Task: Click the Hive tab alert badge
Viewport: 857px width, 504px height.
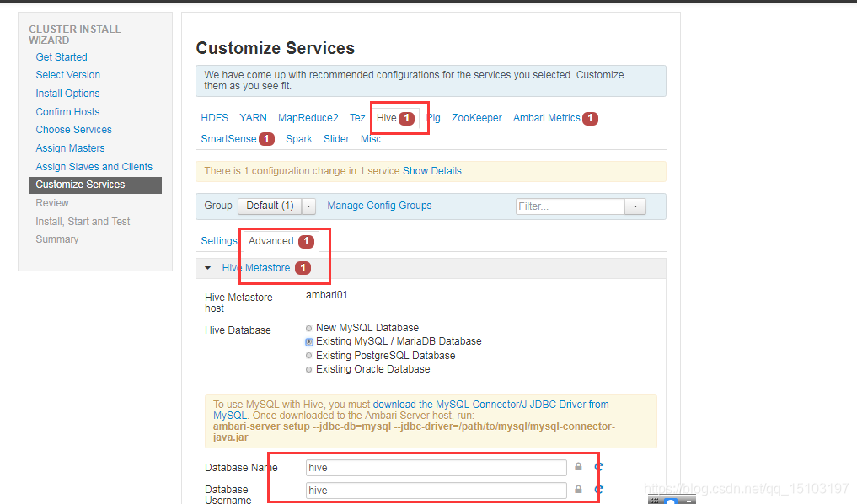Action: (x=407, y=118)
